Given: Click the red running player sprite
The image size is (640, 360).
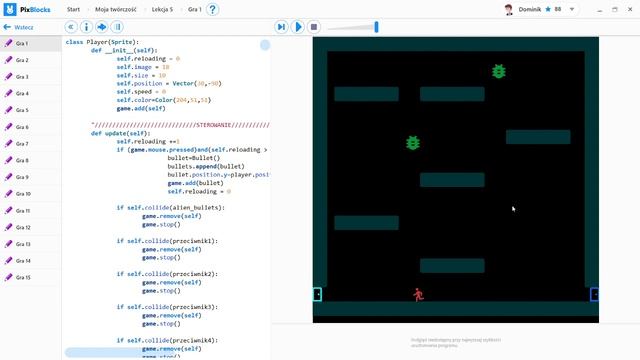Looking at the screenshot, I should (x=418, y=295).
